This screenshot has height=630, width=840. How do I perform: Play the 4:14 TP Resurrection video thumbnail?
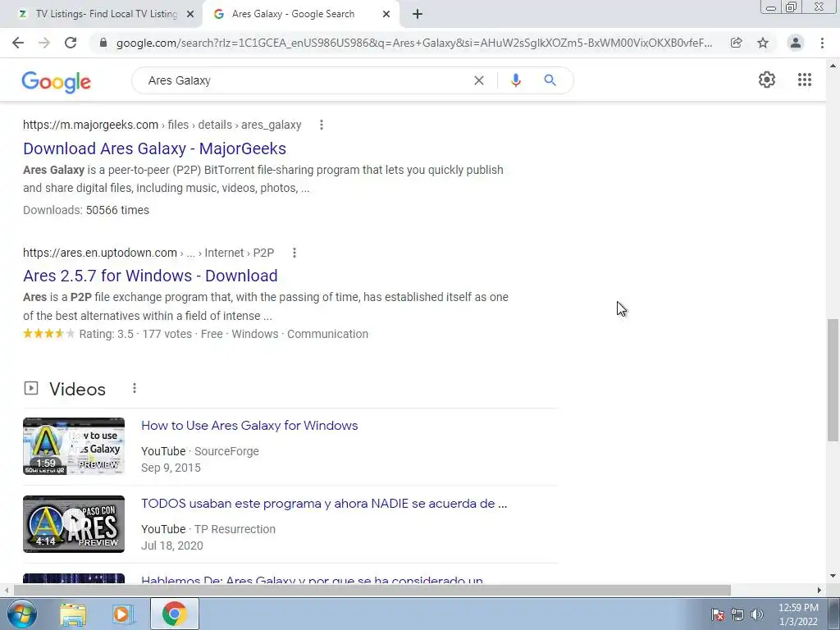click(74, 524)
